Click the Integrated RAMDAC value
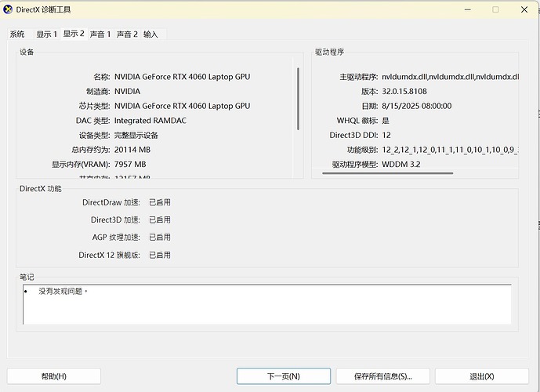Viewport: 540px width, 392px height. click(150, 121)
